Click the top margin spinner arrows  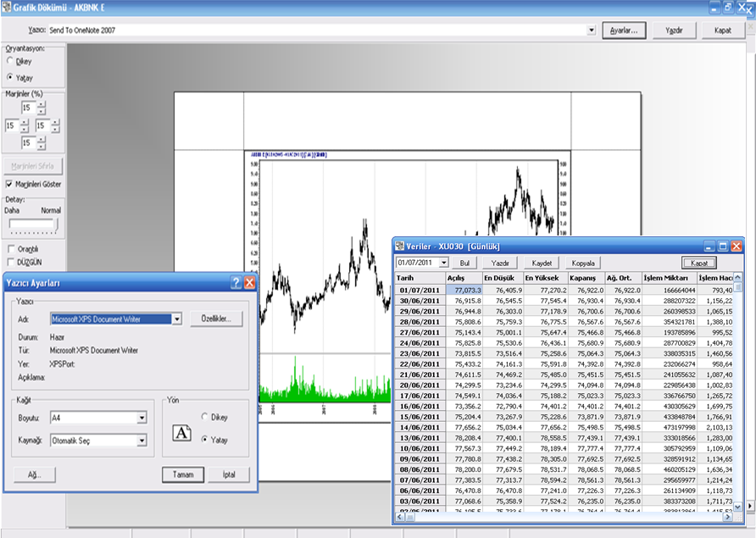pos(42,108)
